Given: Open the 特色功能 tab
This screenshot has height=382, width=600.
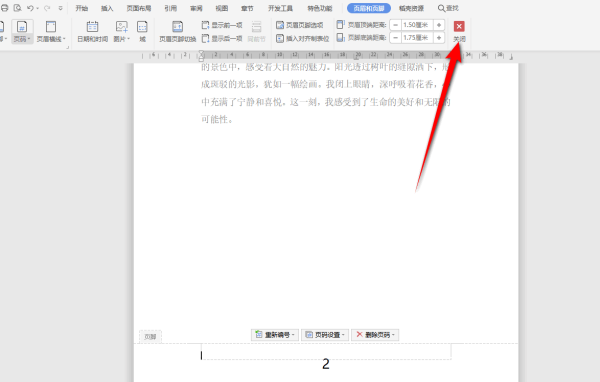Looking at the screenshot, I should 320,8.
